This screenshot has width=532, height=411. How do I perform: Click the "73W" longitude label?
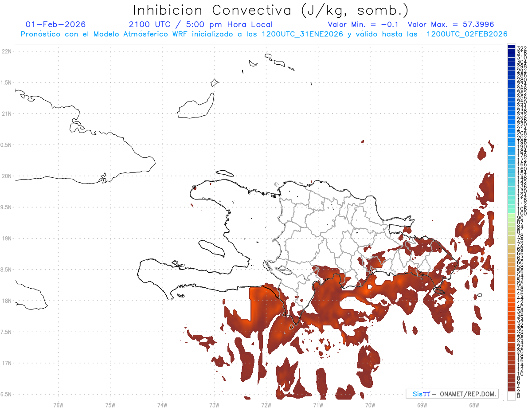214,405
